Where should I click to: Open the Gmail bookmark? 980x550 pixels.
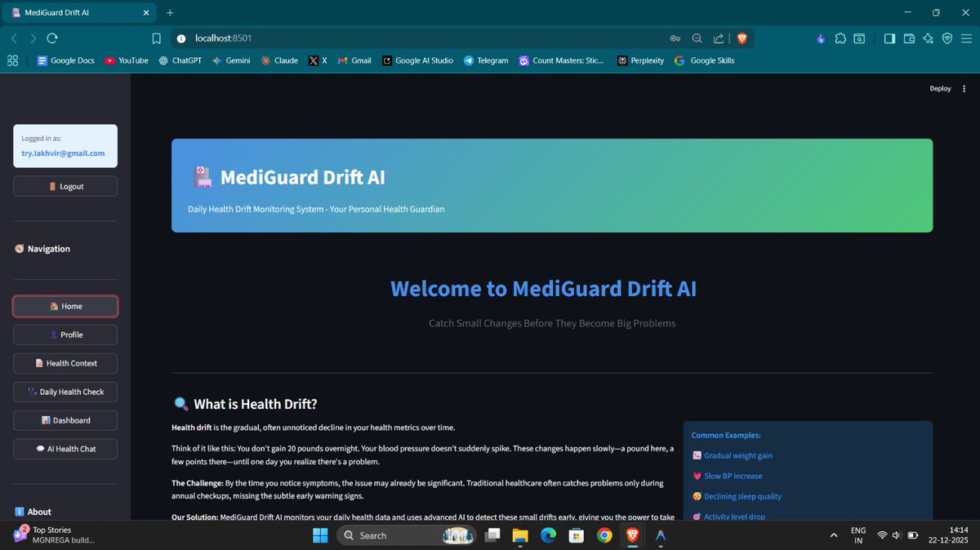pyautogui.click(x=355, y=60)
